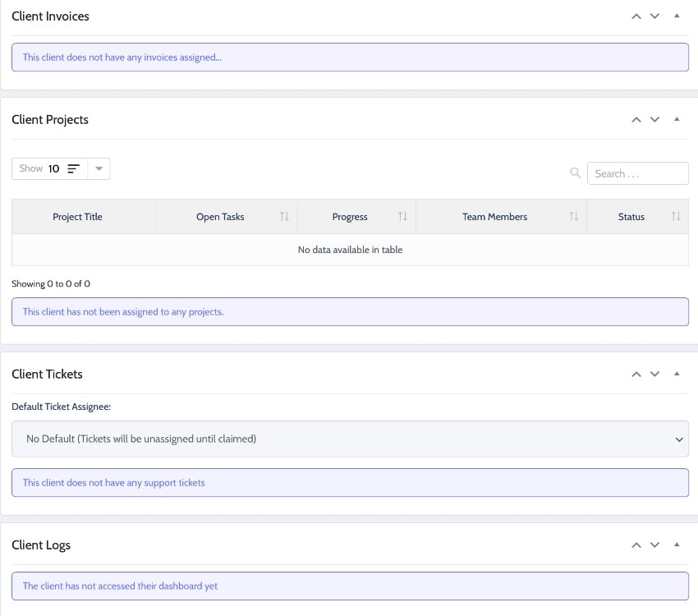Image resolution: width=698 pixels, height=616 pixels.
Task: Move the Client Logs panel down
Action: coord(654,545)
